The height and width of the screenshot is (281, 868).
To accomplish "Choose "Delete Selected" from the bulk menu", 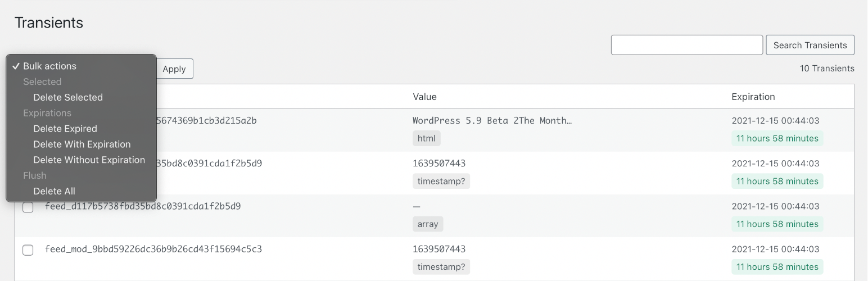I will 68,97.
